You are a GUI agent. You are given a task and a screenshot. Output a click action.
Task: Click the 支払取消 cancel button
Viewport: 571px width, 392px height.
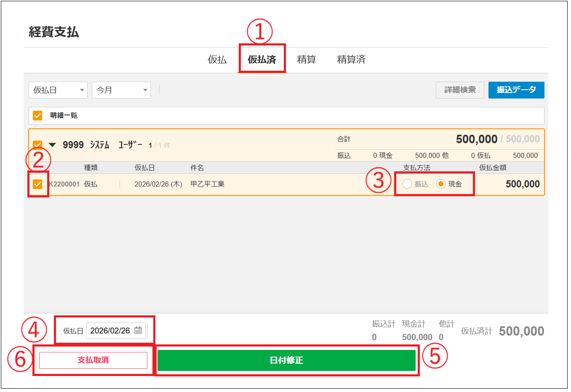point(93,360)
